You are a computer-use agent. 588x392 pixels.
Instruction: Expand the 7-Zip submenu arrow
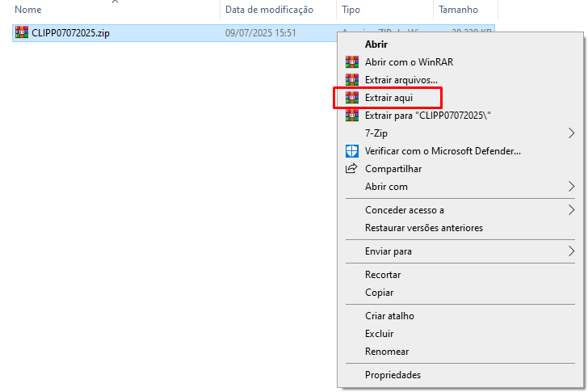point(572,133)
